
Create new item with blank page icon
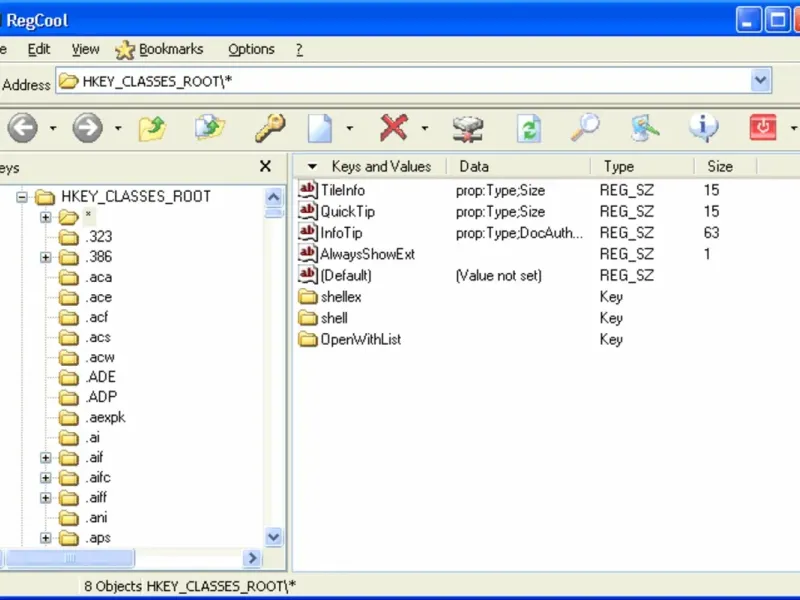click(x=320, y=129)
